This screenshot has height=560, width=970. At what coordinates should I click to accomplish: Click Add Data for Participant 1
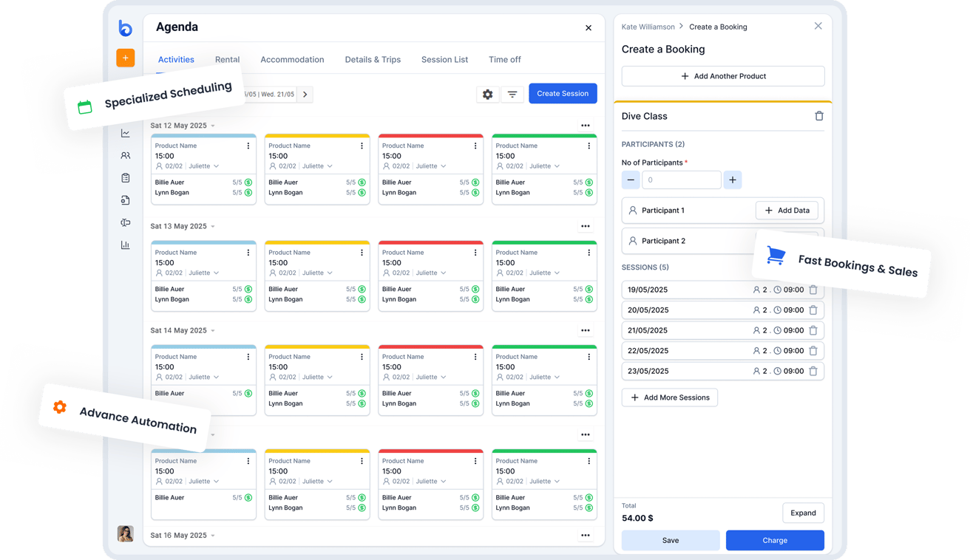click(787, 211)
